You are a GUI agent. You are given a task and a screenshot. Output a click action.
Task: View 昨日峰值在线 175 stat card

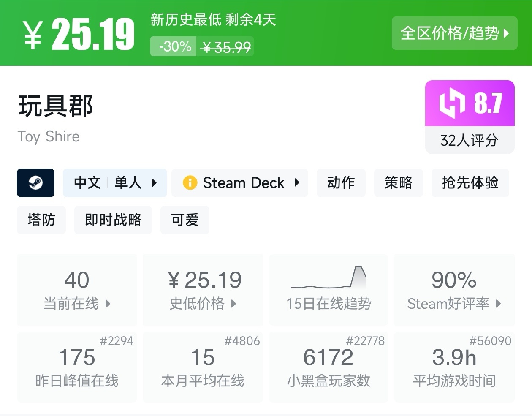(77, 367)
